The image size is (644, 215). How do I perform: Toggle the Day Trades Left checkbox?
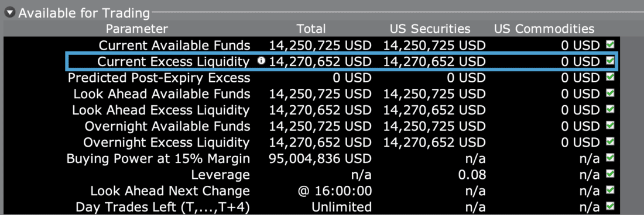point(610,206)
